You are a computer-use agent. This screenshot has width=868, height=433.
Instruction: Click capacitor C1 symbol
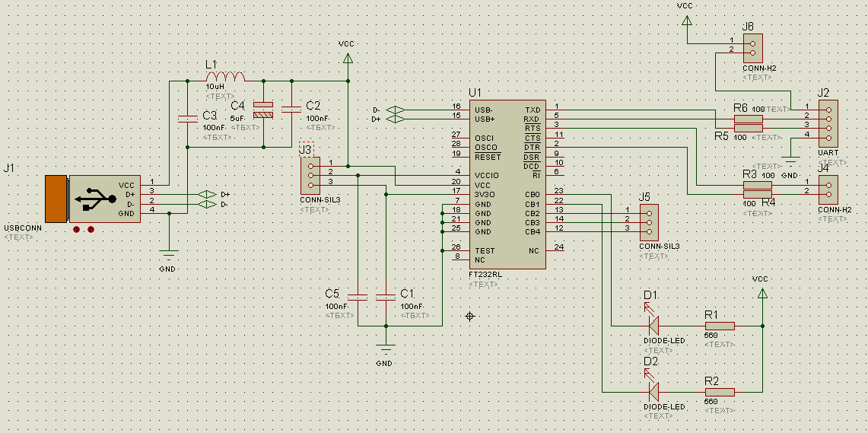tap(386, 295)
